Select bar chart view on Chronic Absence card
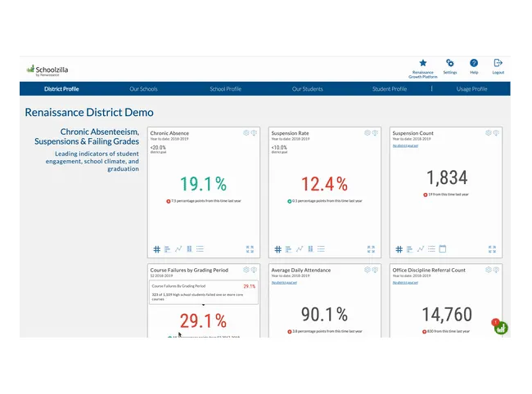This screenshot has height=394, width=532. [x=167, y=249]
